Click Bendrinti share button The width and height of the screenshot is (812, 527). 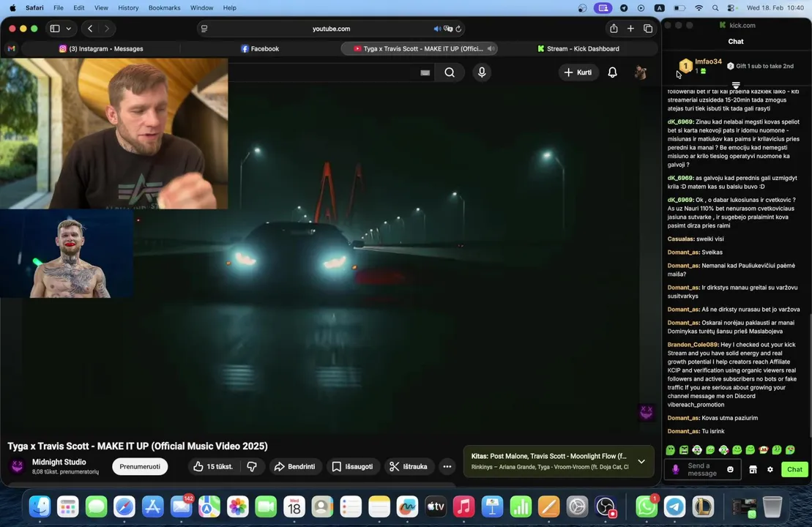(294, 466)
